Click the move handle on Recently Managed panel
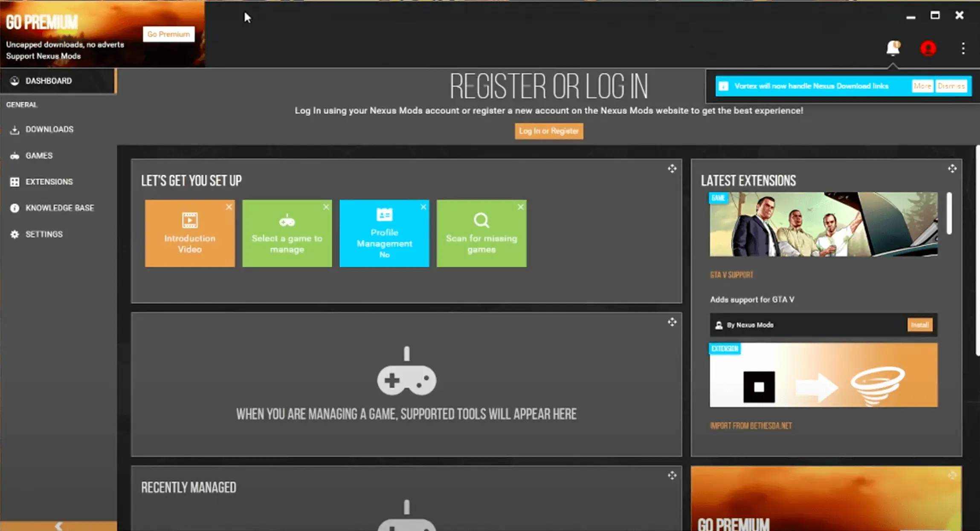980x531 pixels. [672, 476]
